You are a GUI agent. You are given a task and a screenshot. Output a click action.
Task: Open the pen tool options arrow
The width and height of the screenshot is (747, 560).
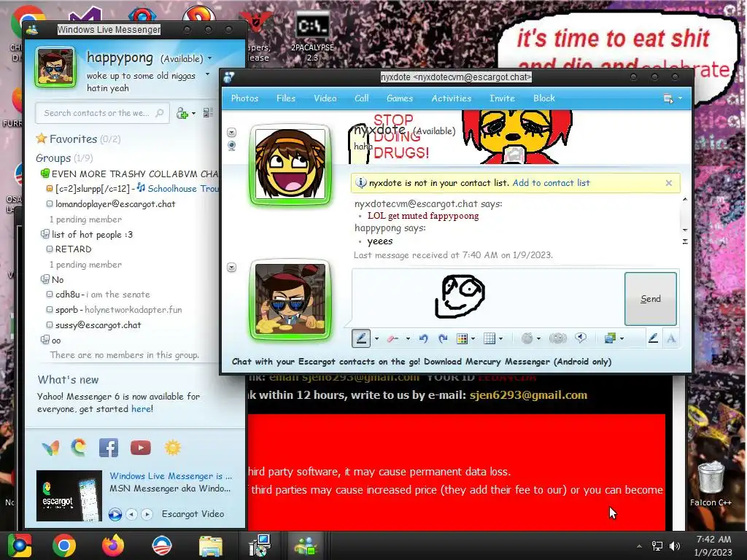click(376, 338)
